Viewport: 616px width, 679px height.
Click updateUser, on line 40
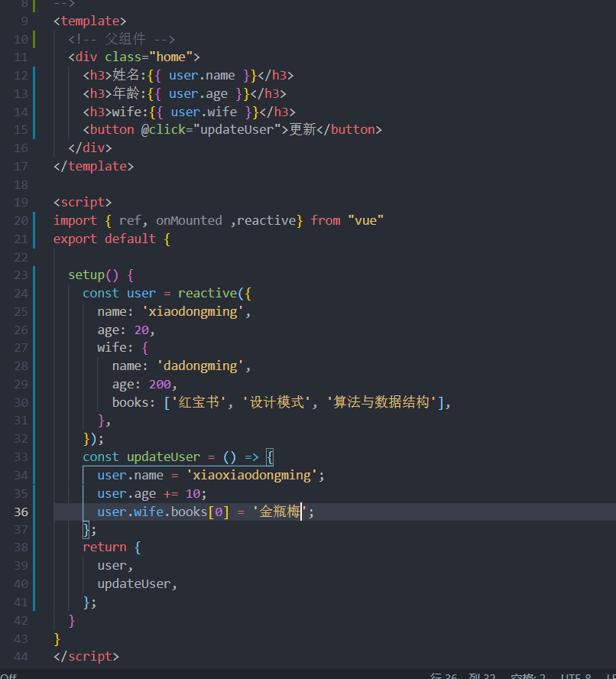(138, 584)
